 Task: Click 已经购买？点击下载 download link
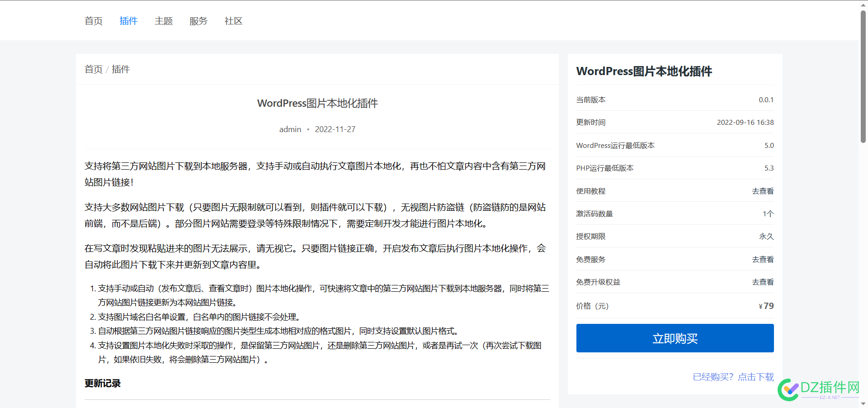(x=733, y=377)
